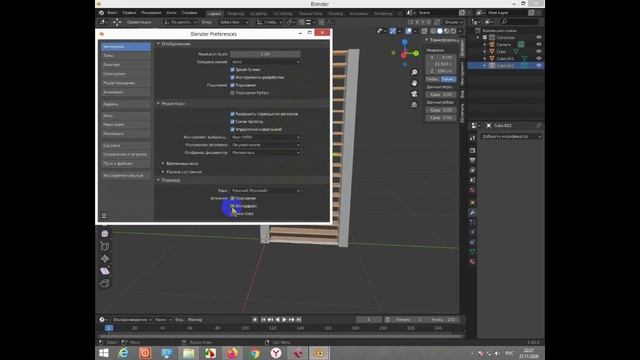Click the pan view hand icon
Viewport: 640px width, 360px height.
click(414, 83)
